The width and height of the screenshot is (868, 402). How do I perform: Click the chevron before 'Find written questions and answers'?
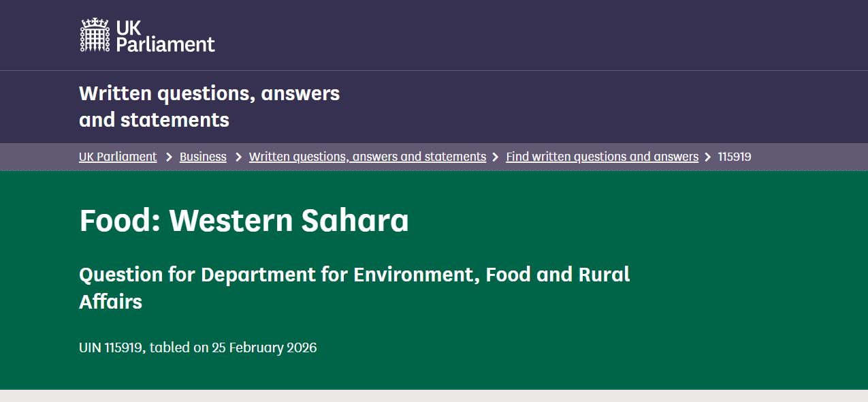(496, 157)
